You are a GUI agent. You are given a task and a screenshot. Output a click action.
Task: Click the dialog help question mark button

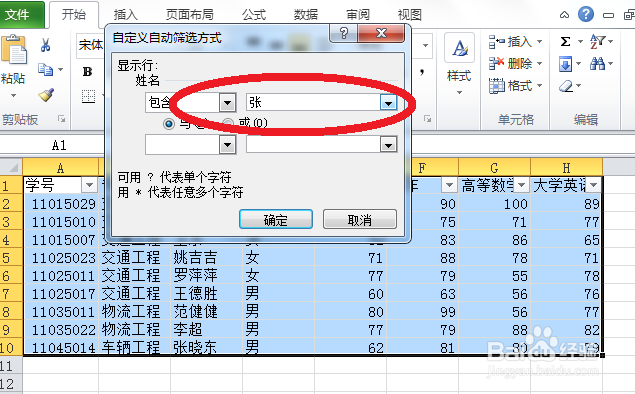tap(344, 33)
